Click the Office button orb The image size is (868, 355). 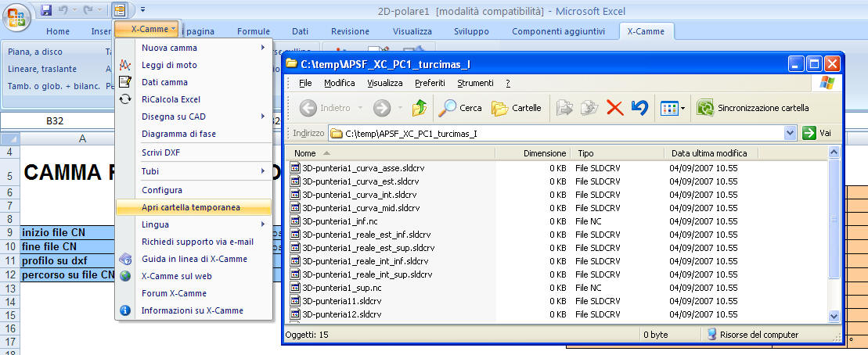(16, 17)
